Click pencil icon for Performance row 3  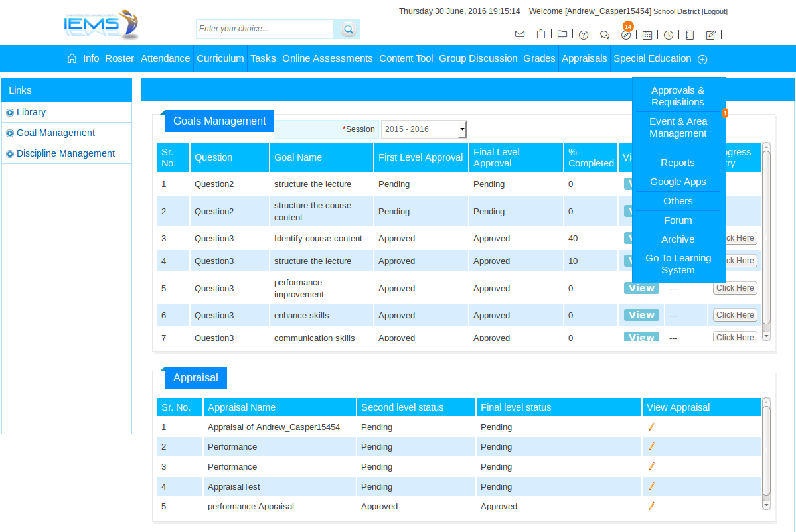[651, 466]
